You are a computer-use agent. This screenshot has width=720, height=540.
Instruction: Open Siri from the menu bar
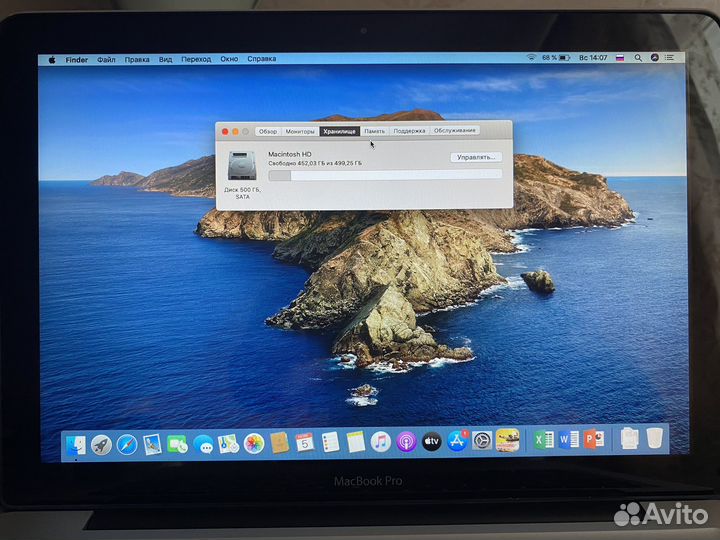point(655,57)
